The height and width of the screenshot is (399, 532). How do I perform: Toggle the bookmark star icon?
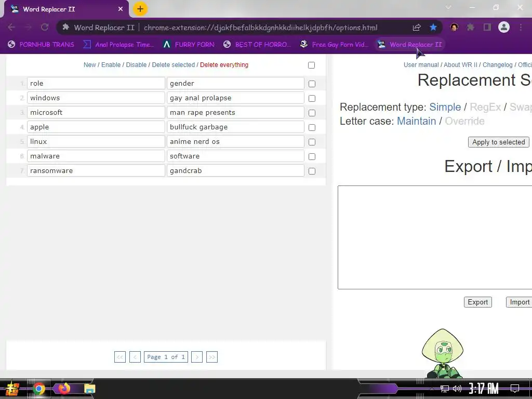coord(433,28)
